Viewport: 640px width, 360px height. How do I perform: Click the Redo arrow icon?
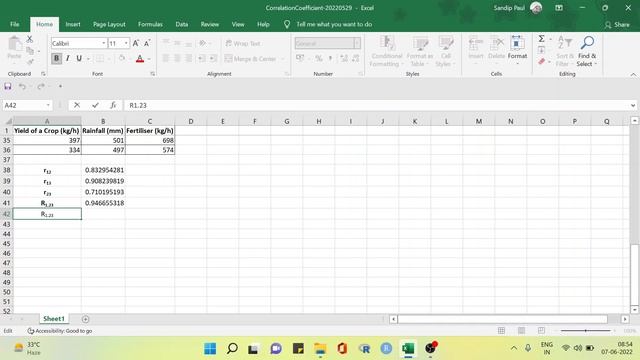click(x=41, y=86)
